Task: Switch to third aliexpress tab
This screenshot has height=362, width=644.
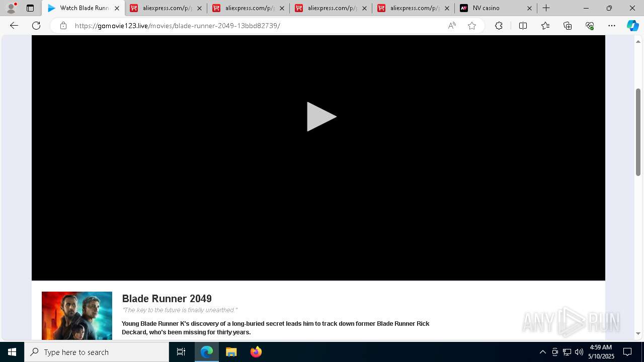Action: (x=331, y=8)
